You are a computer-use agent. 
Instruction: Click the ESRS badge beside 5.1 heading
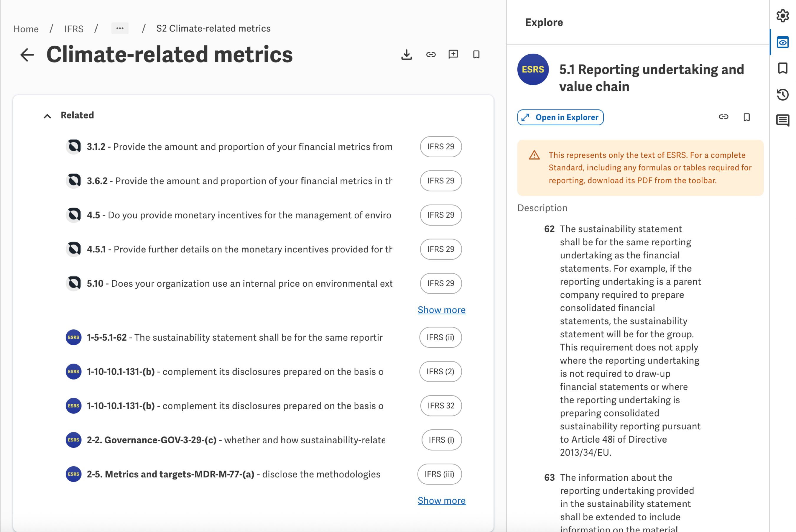(x=533, y=70)
